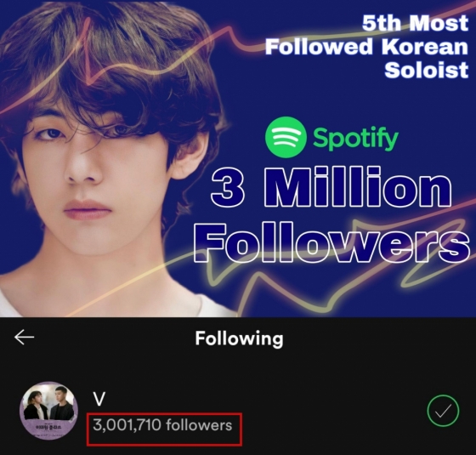Tap the Korean caption inside V's avatar
Image resolution: width=476 pixels, height=455 pixels.
tap(48, 427)
